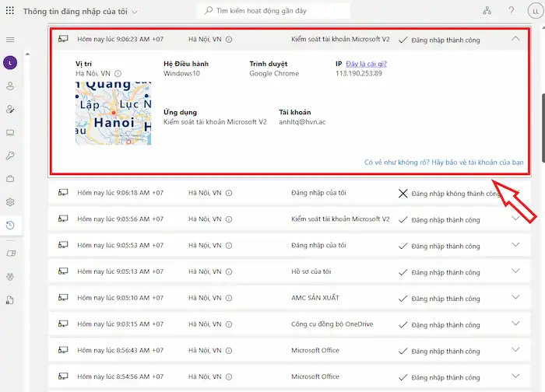Click location info icon in 8:56:43 AM row

click(x=229, y=351)
